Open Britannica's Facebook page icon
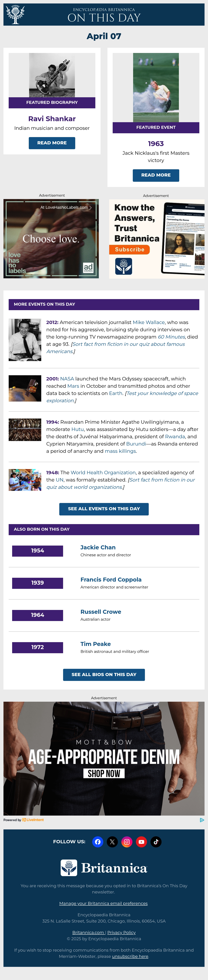 (98, 842)
